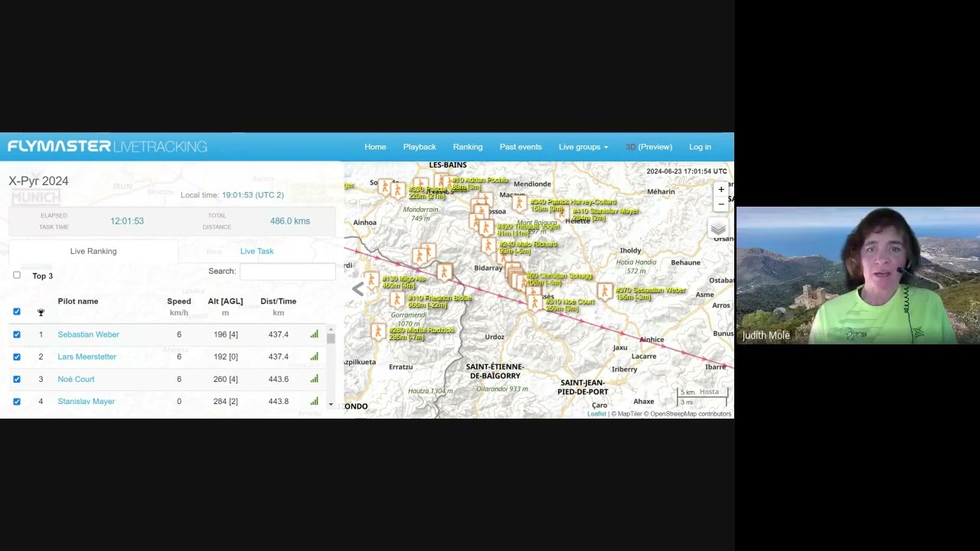This screenshot has height=551, width=980.
Task: Click Sebastian Weber's signal strength bars
Action: tap(314, 334)
